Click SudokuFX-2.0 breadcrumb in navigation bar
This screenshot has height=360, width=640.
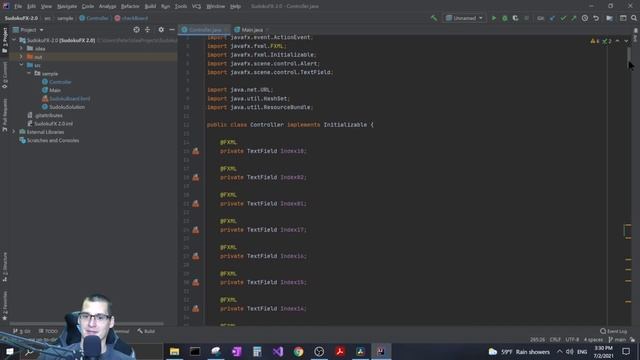(21, 18)
